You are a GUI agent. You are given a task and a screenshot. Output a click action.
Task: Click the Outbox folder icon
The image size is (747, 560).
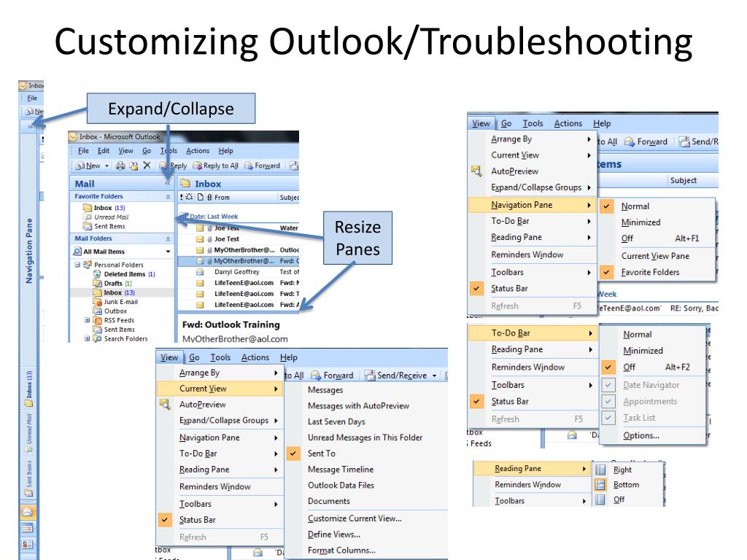pyautogui.click(x=97, y=311)
